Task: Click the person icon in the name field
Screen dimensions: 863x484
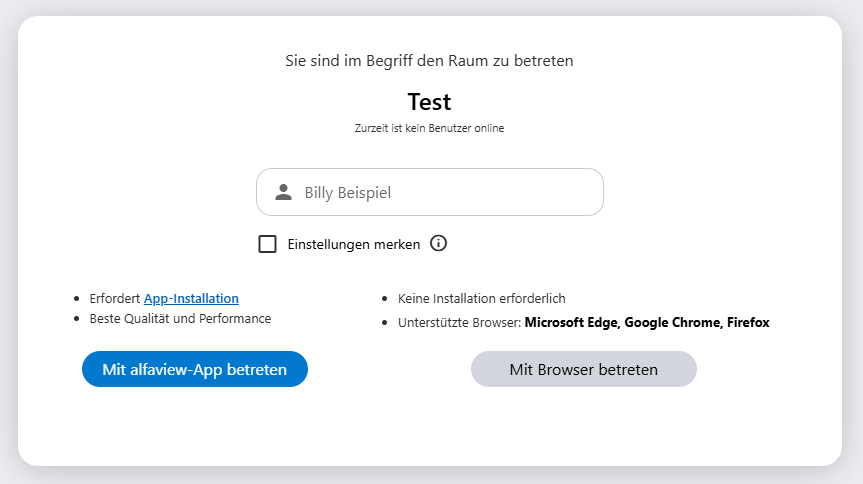Action: tap(283, 192)
